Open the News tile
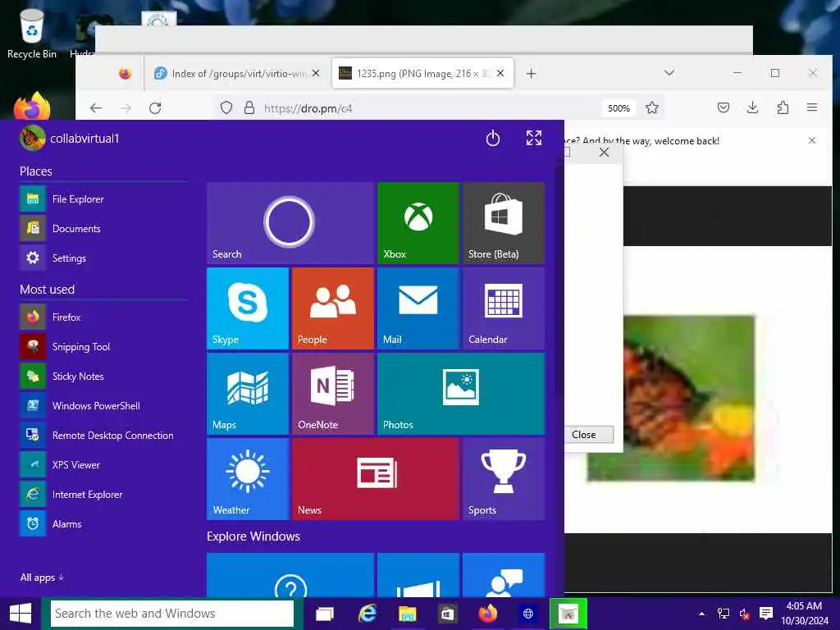This screenshot has width=840, height=630. click(376, 479)
